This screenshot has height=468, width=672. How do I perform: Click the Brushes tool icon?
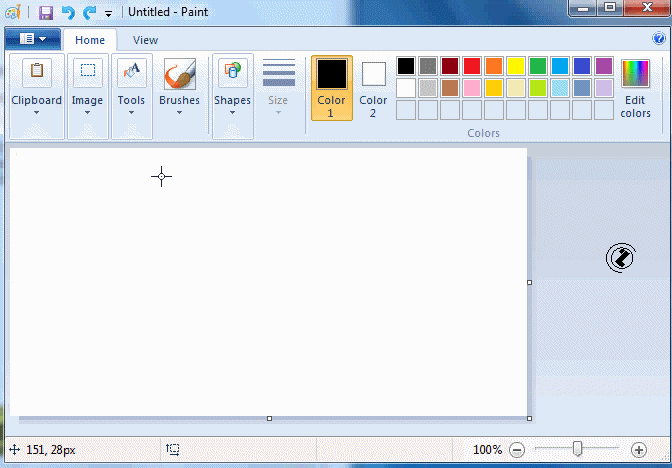pyautogui.click(x=180, y=75)
